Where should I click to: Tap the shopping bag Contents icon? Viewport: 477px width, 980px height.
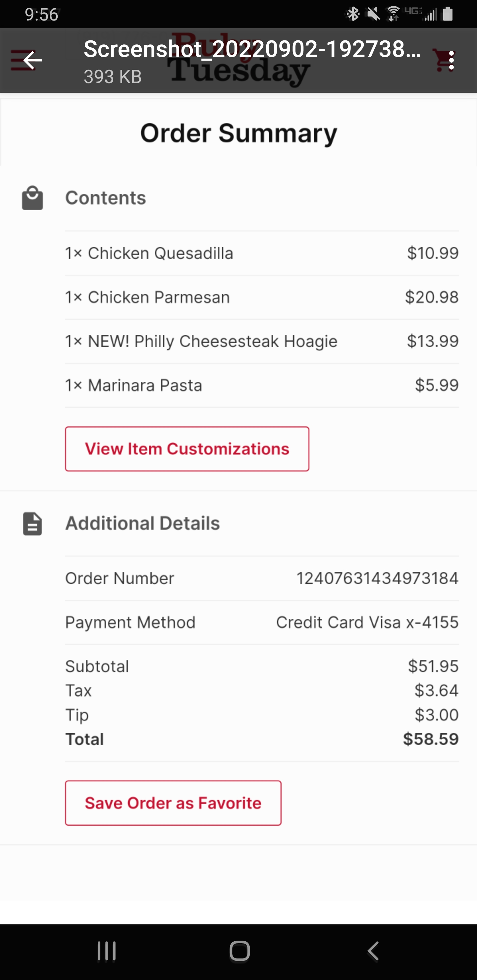(x=32, y=198)
